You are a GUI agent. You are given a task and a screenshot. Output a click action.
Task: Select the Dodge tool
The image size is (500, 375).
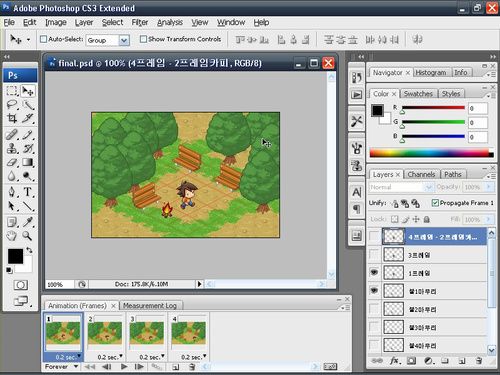pyautogui.click(x=28, y=176)
